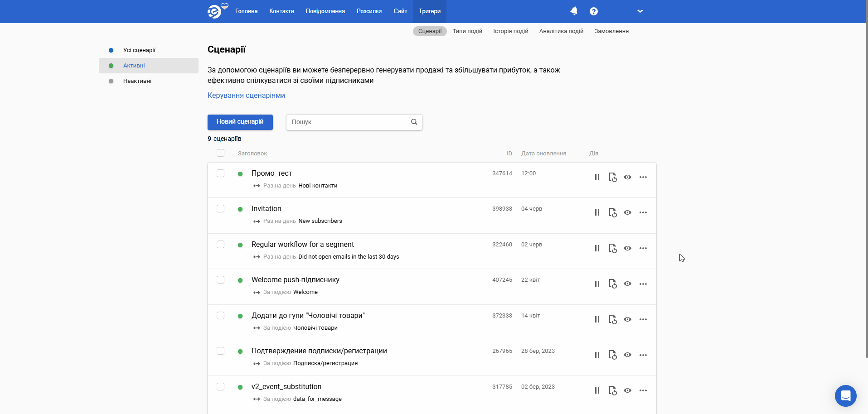This screenshot has height=414, width=868.
Task: Open more actions for Regular workflow
Action: coord(643,248)
